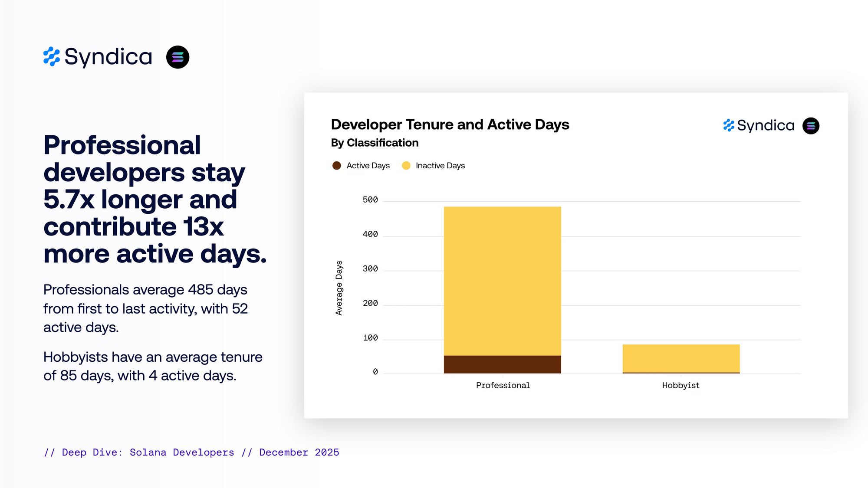This screenshot has width=868, height=488.
Task: Click the yellow Inactive Days legend dot
Action: point(406,166)
